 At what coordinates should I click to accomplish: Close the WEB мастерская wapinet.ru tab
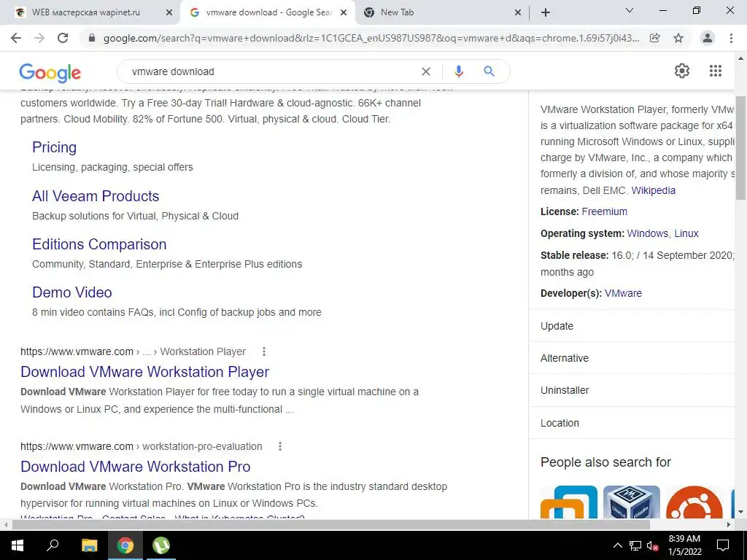(x=169, y=13)
